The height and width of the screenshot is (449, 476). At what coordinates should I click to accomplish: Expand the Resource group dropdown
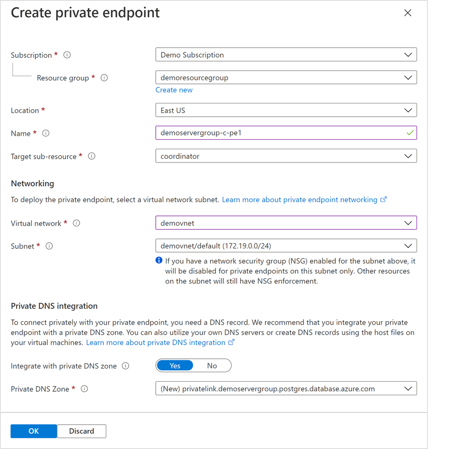286,77
